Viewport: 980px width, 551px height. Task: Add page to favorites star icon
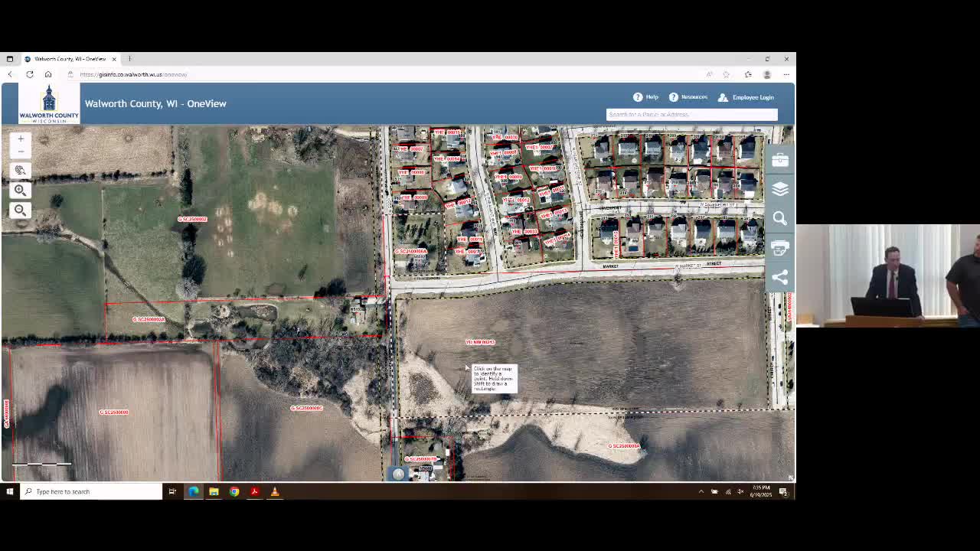click(726, 74)
